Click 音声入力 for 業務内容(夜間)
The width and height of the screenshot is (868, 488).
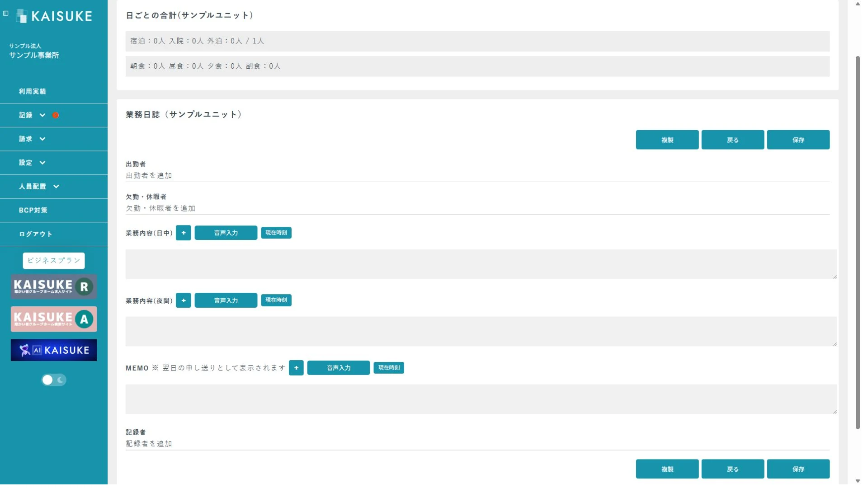(x=226, y=300)
